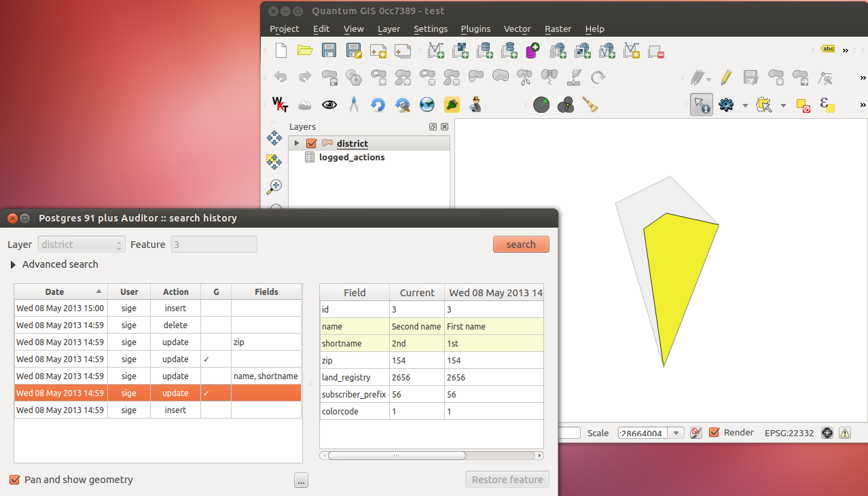Click the WKT plugin icon
Viewport: 868px width, 496px height.
(280, 105)
